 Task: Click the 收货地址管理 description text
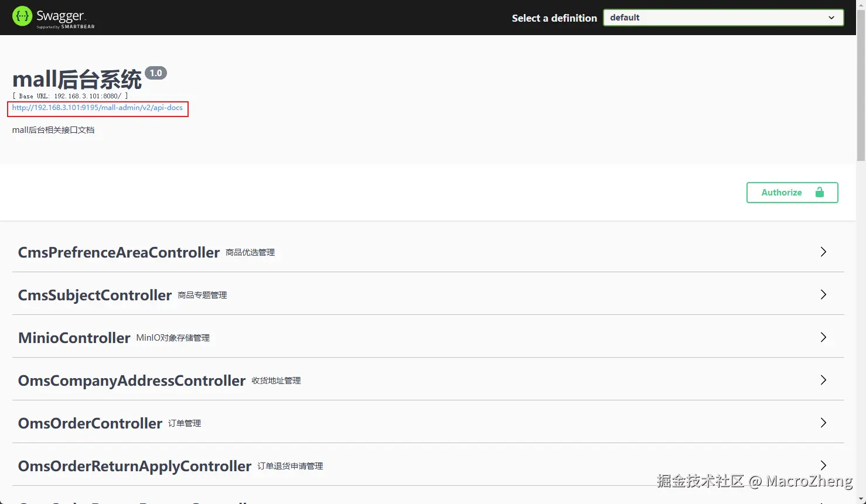(x=276, y=380)
